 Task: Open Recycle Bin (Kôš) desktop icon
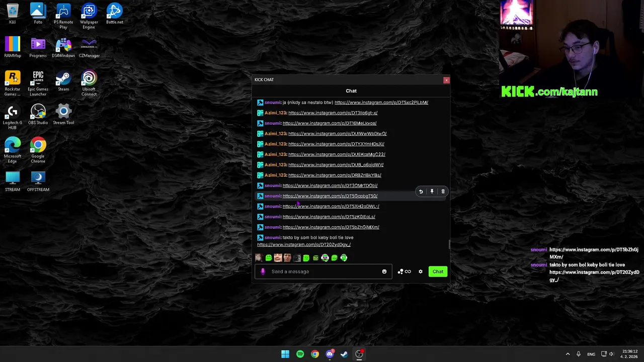[13, 14]
